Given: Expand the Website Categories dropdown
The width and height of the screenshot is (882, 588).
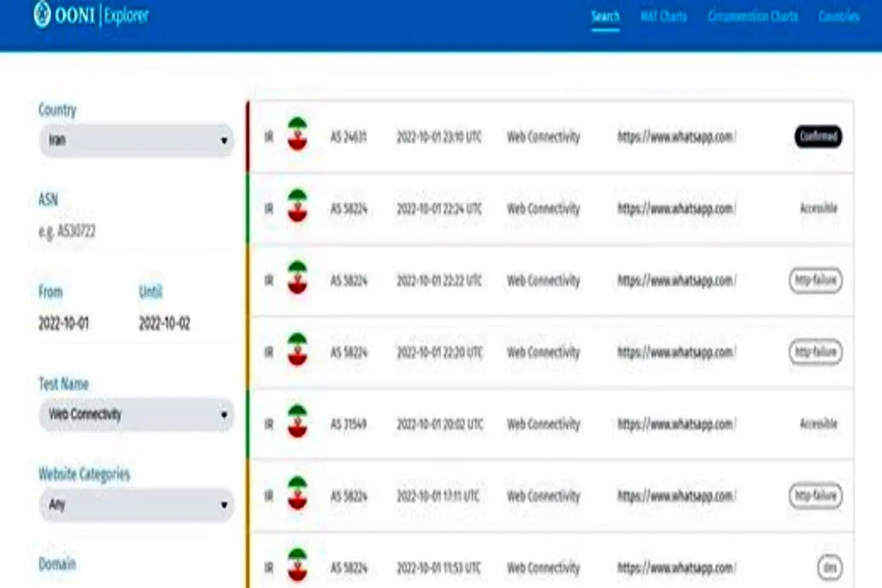Looking at the screenshot, I should point(136,506).
